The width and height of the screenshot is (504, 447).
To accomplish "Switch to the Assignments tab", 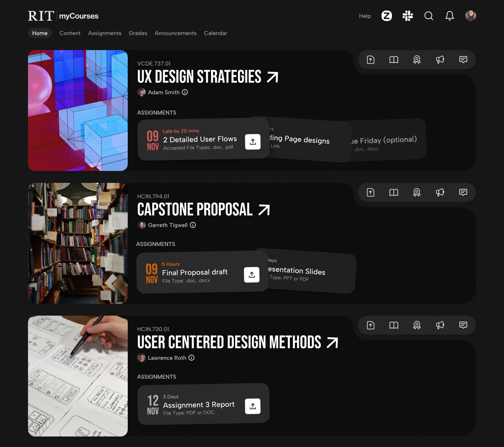I will (105, 33).
